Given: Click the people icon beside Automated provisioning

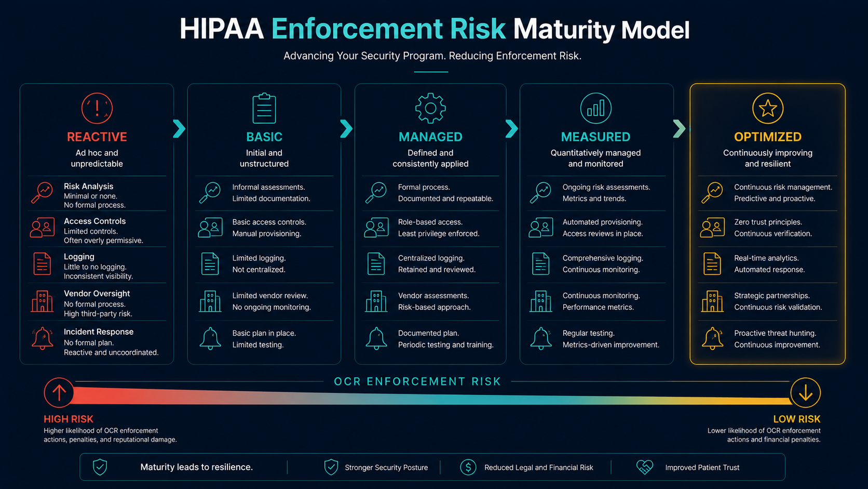Looking at the screenshot, I should coord(541,228).
